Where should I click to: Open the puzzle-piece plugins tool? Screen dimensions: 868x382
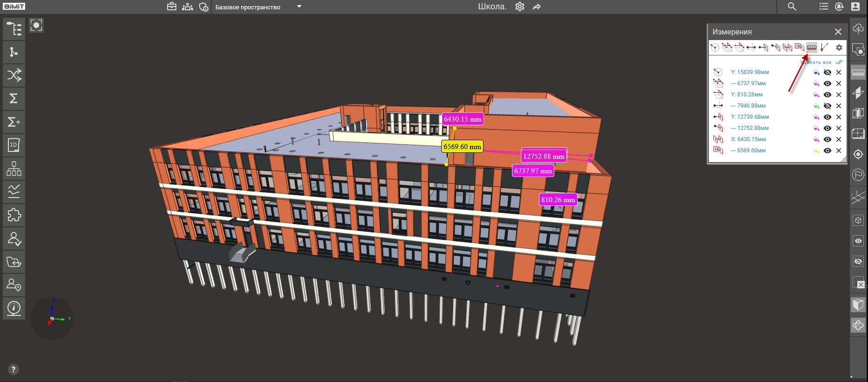[x=14, y=215]
